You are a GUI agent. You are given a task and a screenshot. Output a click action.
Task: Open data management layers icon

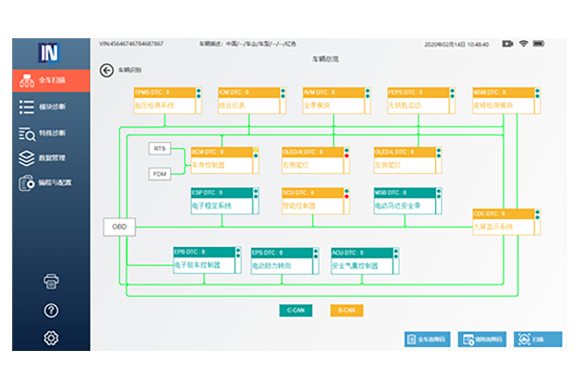[x=27, y=158]
